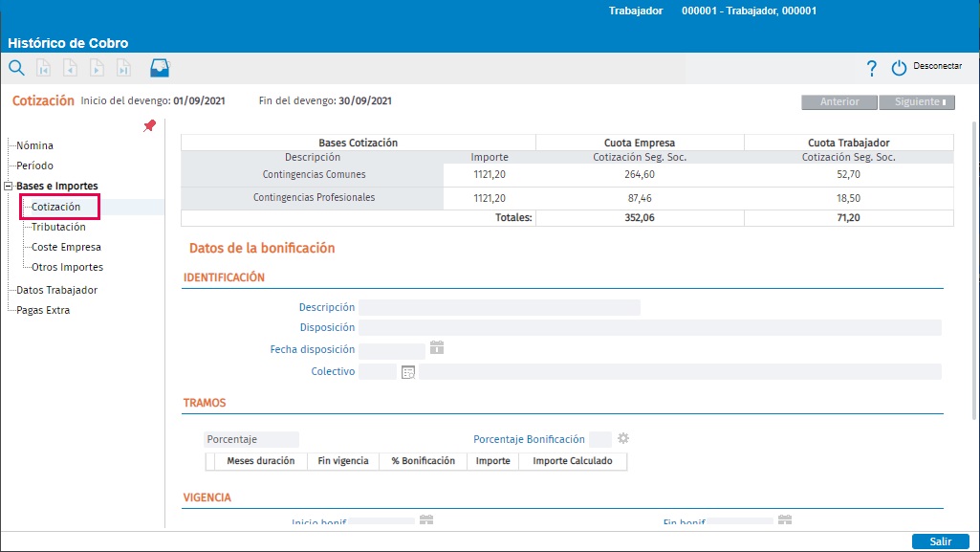Click the Porcentaje Bonificación value field
Image resolution: width=980 pixels, height=552 pixels.
click(x=600, y=439)
